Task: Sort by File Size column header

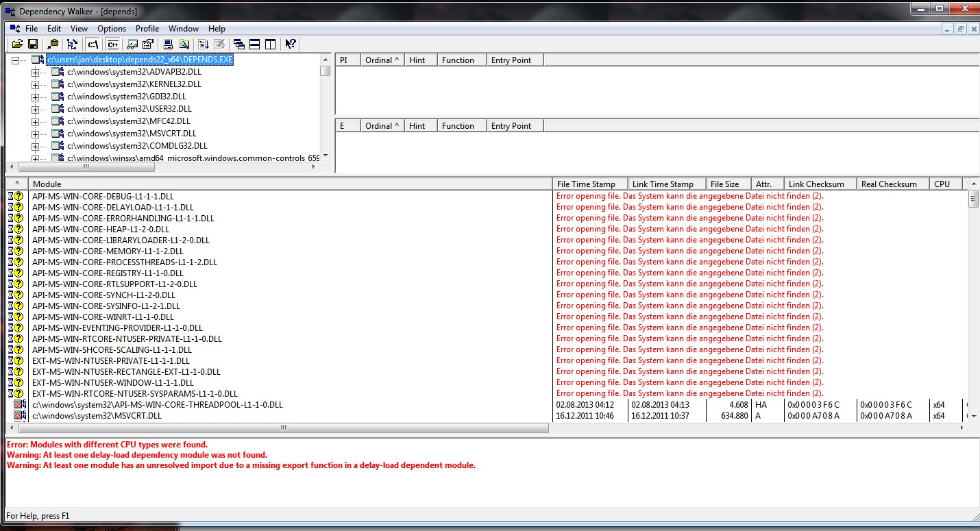Action: [x=728, y=184]
